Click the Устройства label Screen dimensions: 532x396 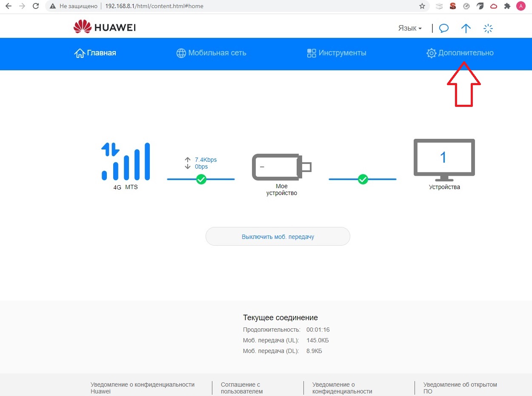(x=444, y=187)
